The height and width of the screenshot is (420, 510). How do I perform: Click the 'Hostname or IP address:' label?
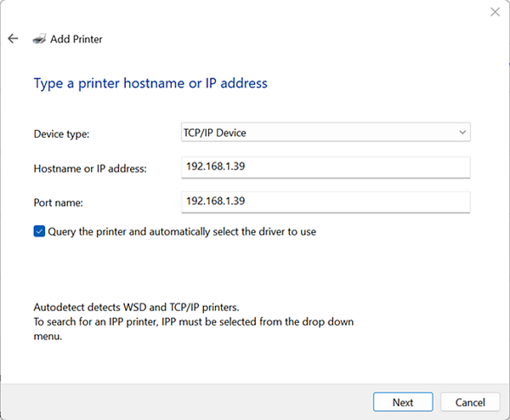pos(90,168)
